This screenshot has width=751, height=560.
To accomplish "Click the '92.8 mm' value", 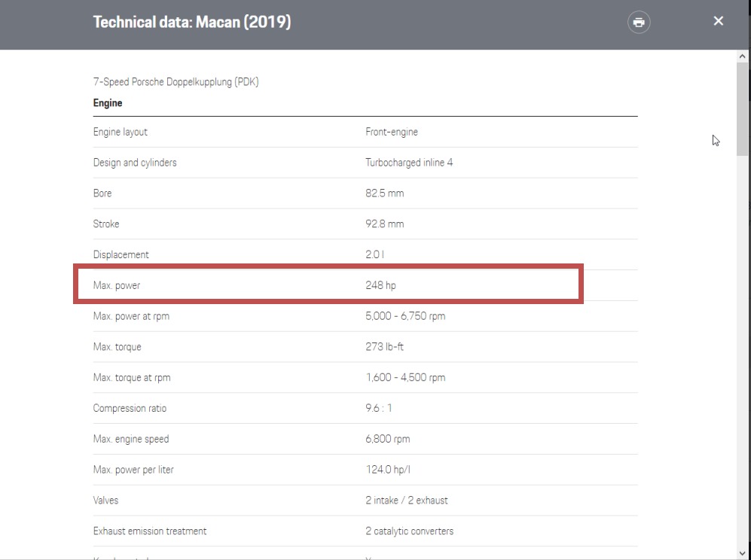I will tap(385, 224).
